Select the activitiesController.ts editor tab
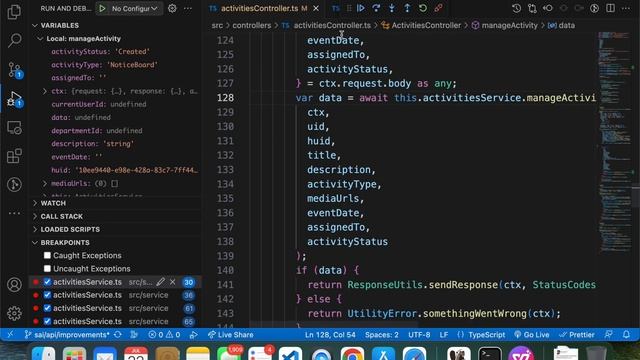 coord(259,8)
